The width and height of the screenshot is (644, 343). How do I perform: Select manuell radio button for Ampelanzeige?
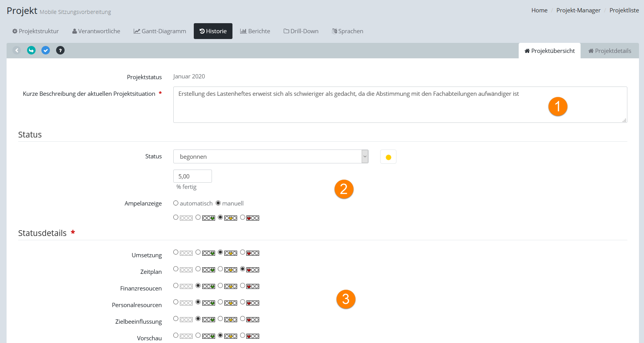point(218,203)
